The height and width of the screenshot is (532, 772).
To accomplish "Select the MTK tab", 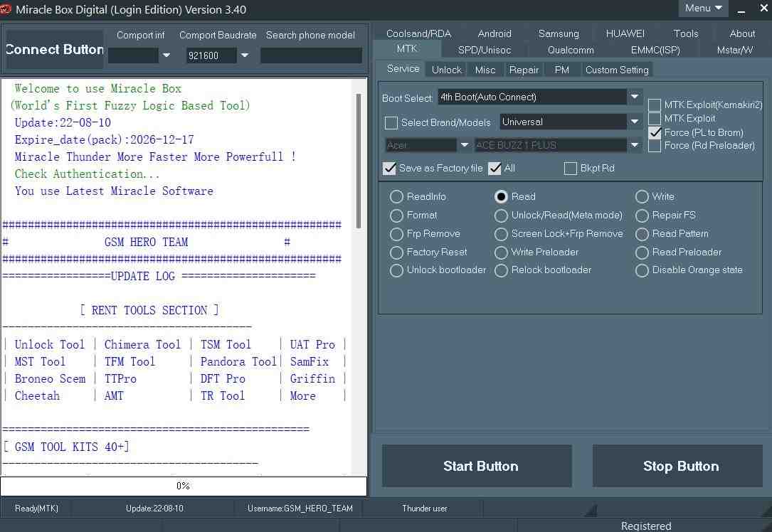I will pos(407,48).
